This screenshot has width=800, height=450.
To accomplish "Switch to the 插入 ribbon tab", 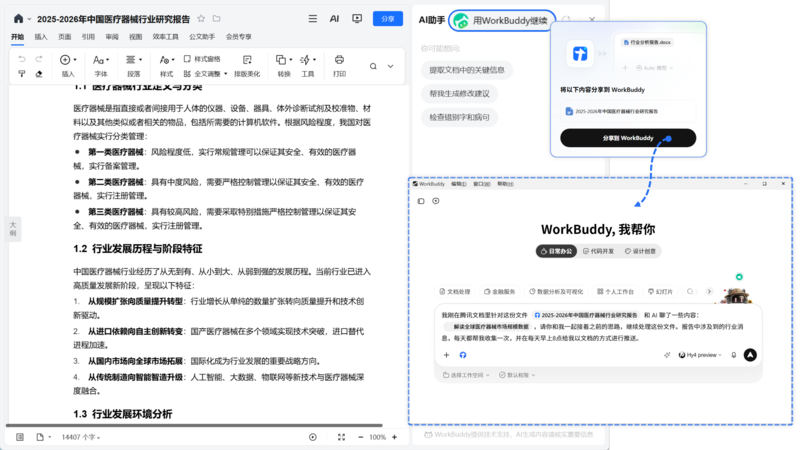I will (41, 37).
